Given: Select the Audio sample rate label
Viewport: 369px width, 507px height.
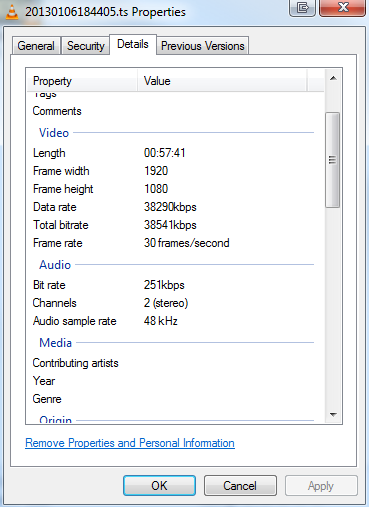Looking at the screenshot, I should 75,321.
